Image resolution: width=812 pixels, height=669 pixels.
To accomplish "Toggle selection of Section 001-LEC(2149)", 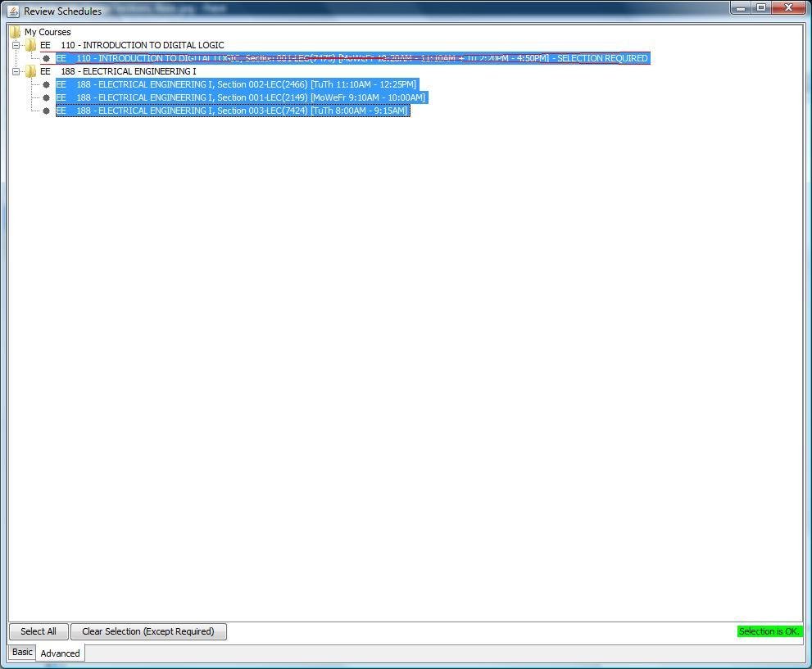I will (x=240, y=97).
